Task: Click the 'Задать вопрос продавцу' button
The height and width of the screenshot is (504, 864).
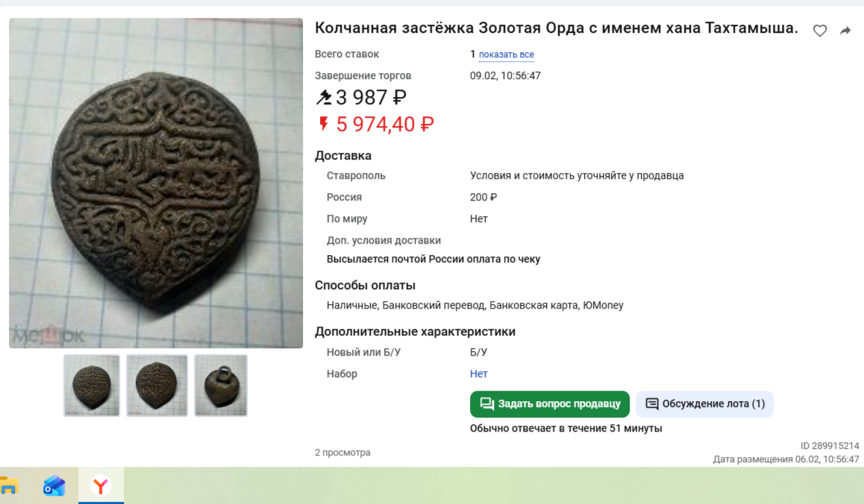Action: 549,404
